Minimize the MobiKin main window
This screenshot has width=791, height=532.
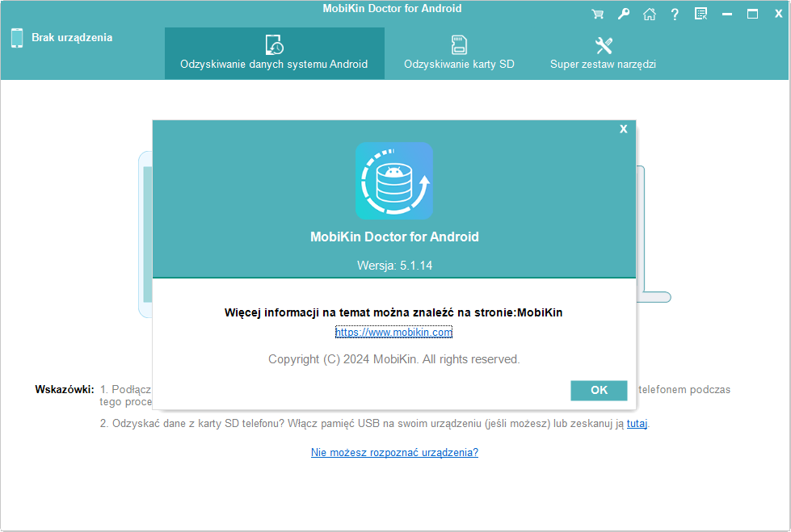coord(727,14)
